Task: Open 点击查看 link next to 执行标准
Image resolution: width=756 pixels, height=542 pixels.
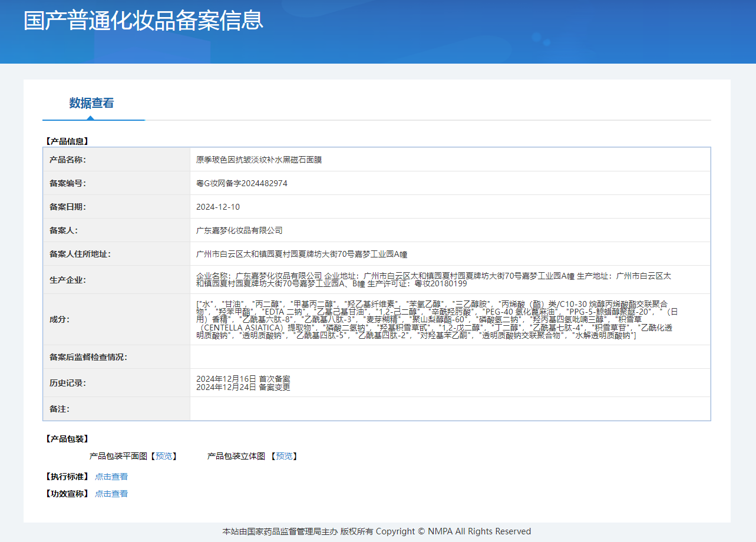Action: pyautogui.click(x=111, y=477)
